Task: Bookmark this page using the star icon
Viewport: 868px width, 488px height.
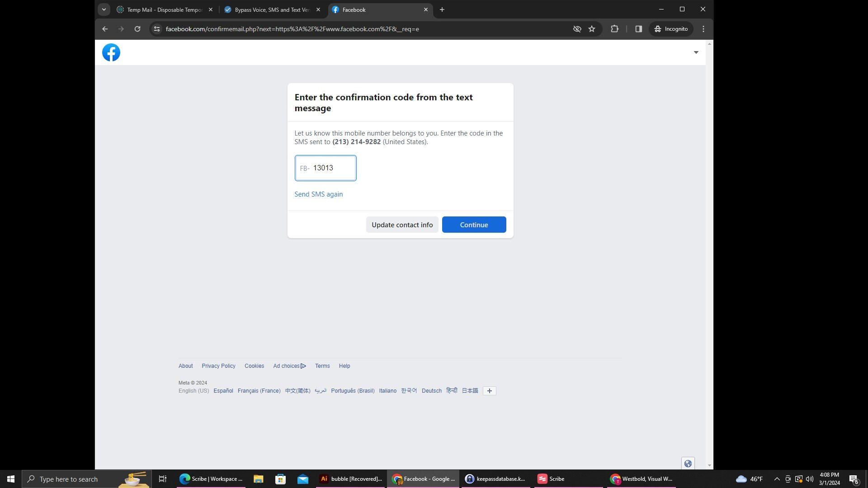Action: [592, 28]
